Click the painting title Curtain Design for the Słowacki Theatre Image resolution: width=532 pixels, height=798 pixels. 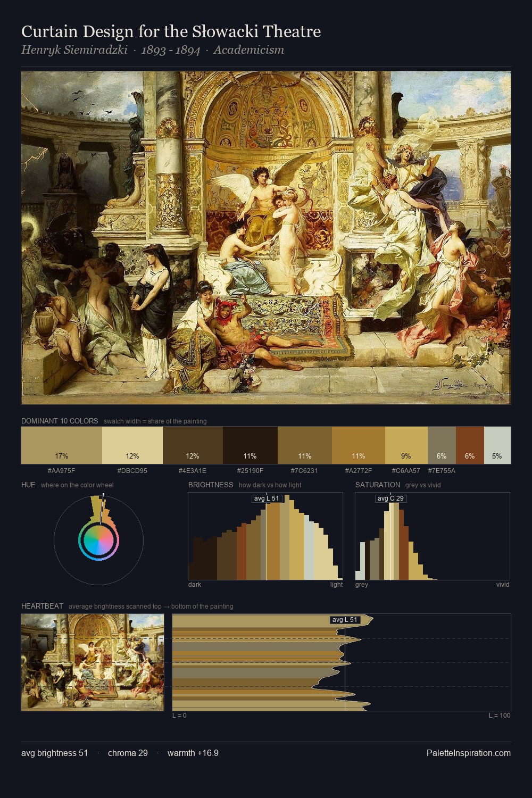tap(171, 31)
